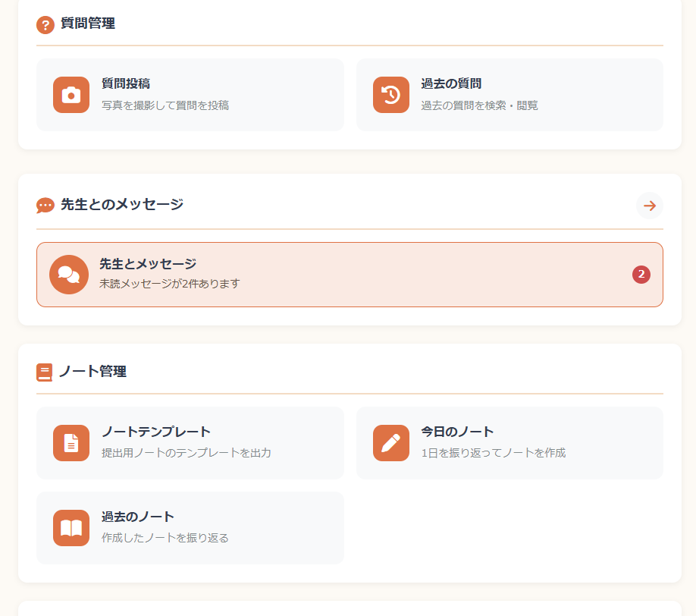This screenshot has height=616, width=696.
Task: Click the document icon for ノートテンプレート
Action: [x=71, y=443]
